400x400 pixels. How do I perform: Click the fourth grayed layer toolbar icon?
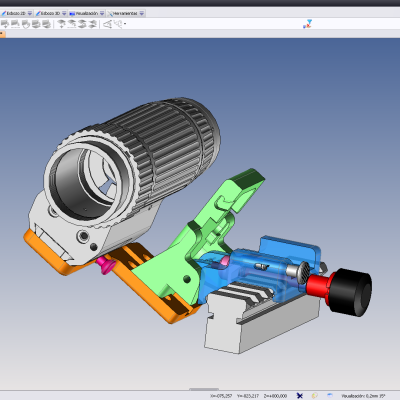coord(36,24)
